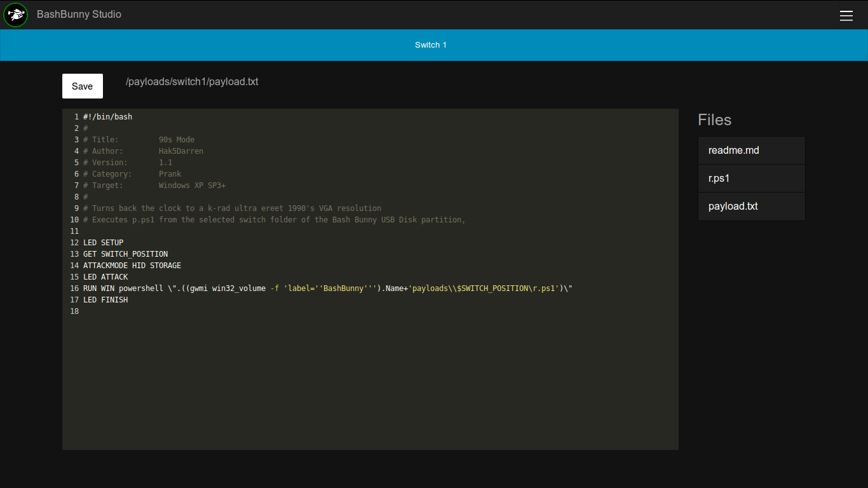Click the Target Windows XP SP3+ line
Screen dimensions: 868x488
[154, 186]
